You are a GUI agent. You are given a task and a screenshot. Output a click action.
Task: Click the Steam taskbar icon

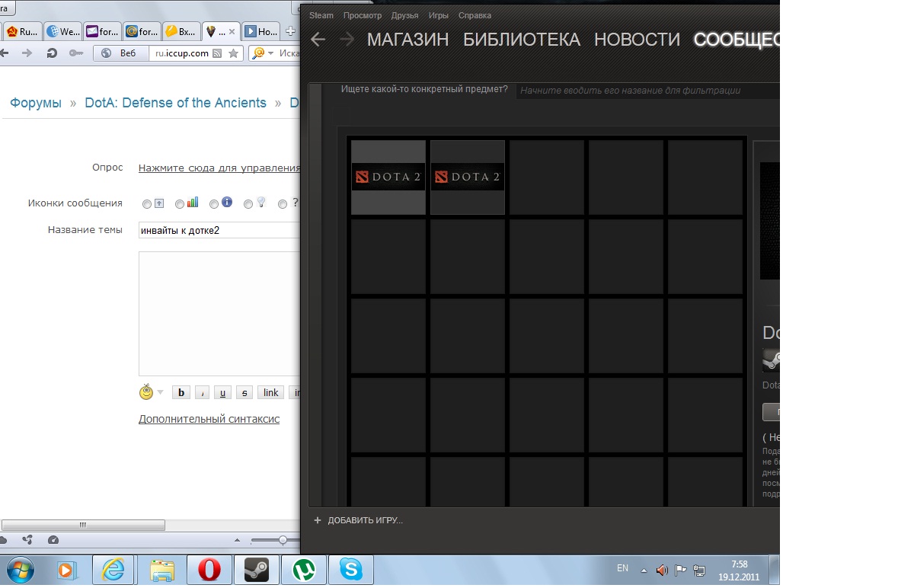(256, 570)
